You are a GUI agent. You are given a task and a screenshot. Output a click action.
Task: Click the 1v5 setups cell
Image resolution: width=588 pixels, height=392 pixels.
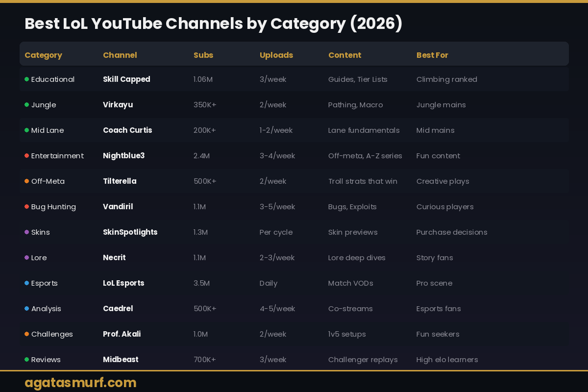[x=347, y=334]
